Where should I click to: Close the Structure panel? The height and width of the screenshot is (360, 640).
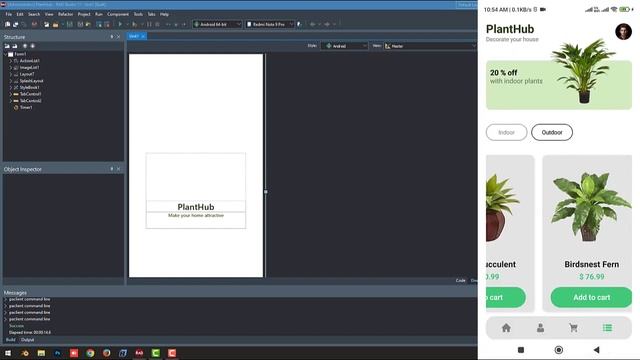(x=119, y=37)
